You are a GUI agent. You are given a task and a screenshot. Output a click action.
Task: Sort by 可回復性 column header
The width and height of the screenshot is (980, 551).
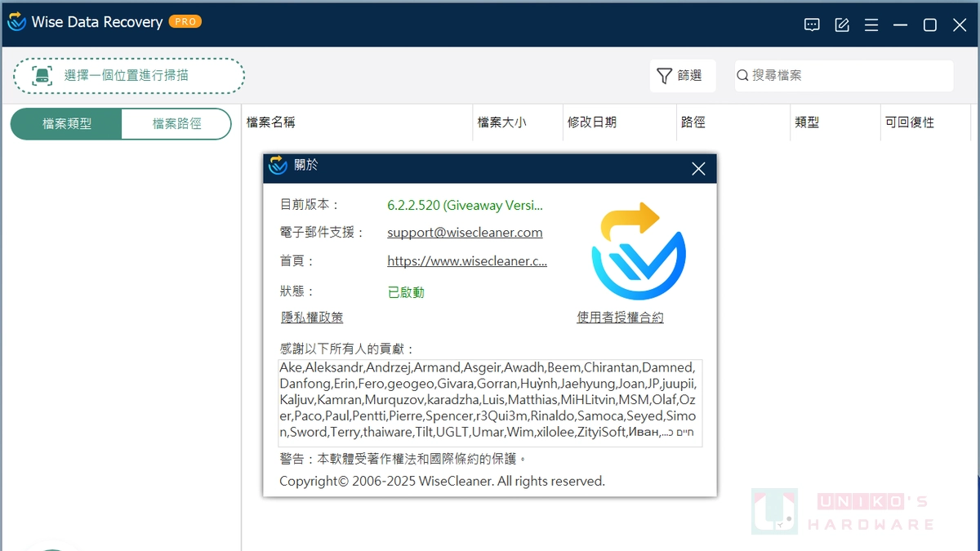pyautogui.click(x=925, y=122)
